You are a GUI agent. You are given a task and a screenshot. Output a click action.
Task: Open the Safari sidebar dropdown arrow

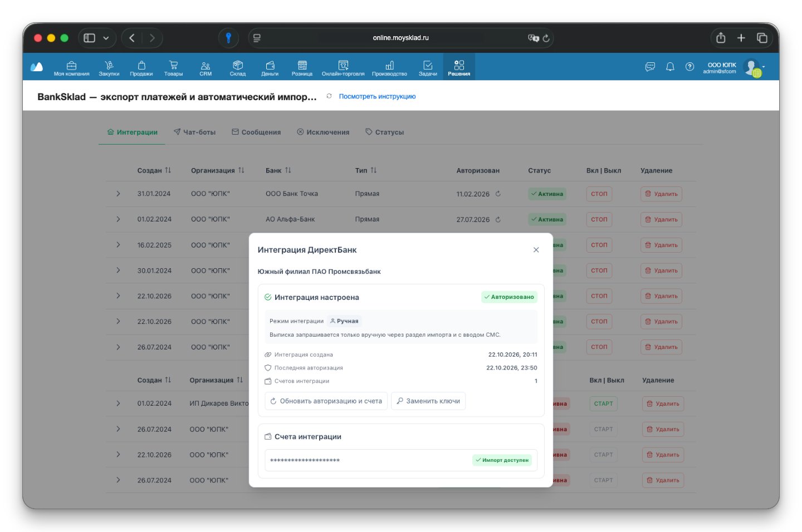[106, 38]
